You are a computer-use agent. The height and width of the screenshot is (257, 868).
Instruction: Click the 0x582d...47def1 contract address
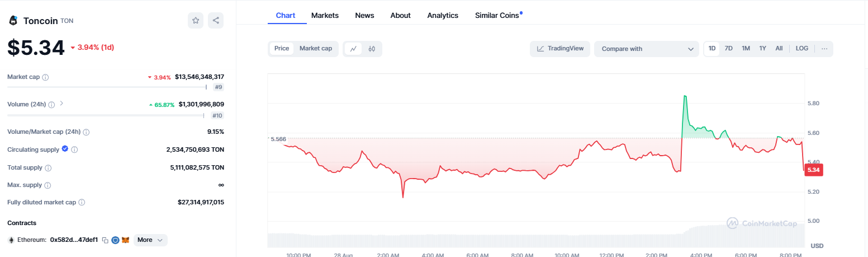click(x=74, y=240)
